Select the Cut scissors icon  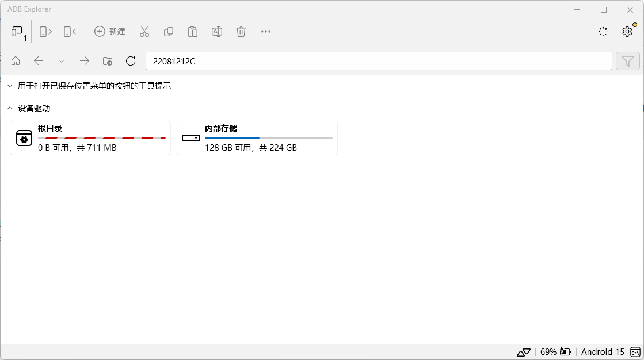pos(144,32)
